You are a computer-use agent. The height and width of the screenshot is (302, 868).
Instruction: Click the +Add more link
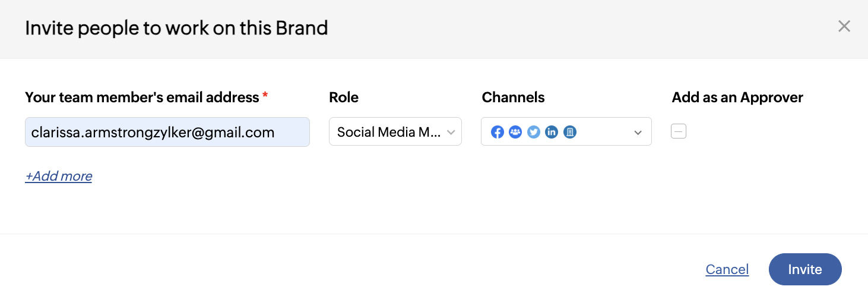tap(59, 176)
